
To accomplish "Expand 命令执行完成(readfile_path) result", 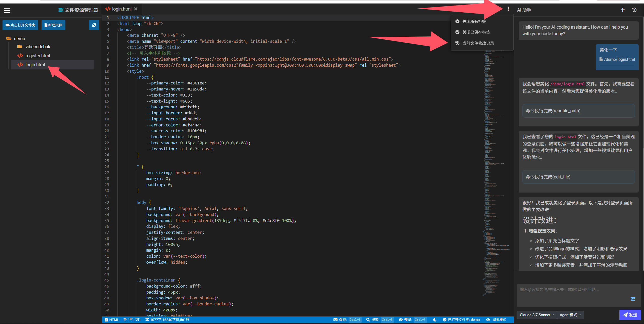I will pos(578,111).
